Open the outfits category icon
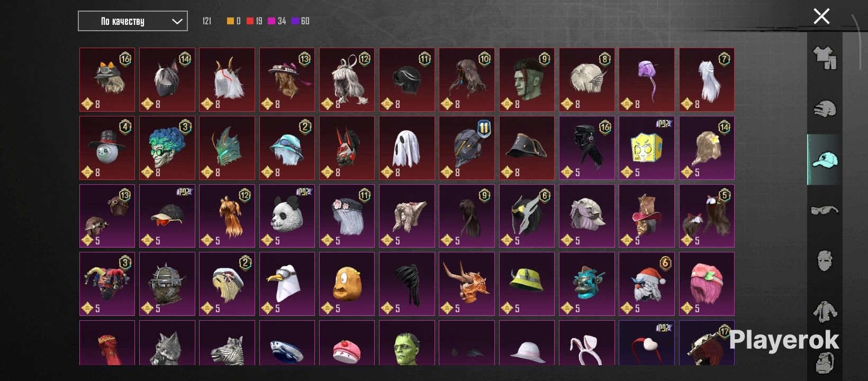 coord(825,58)
